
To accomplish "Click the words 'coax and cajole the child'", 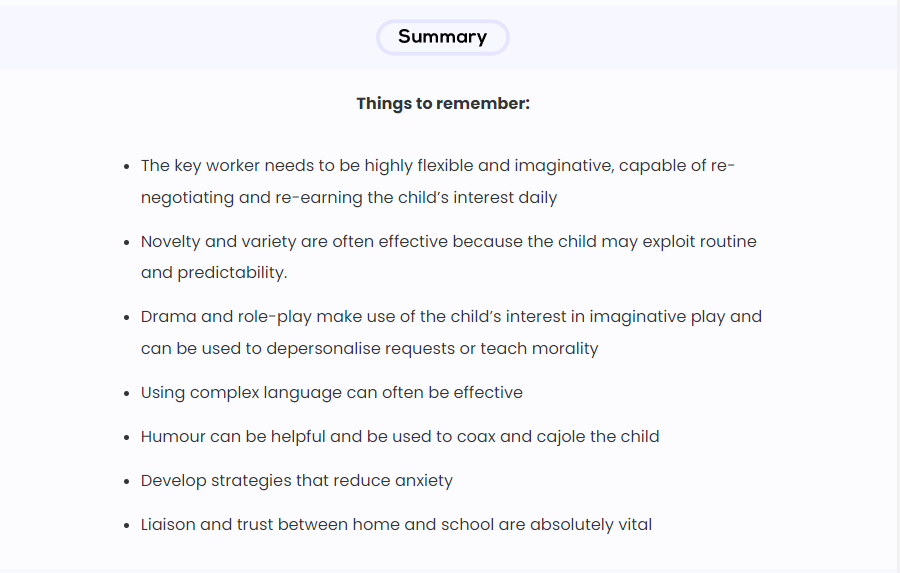I will [x=558, y=437].
